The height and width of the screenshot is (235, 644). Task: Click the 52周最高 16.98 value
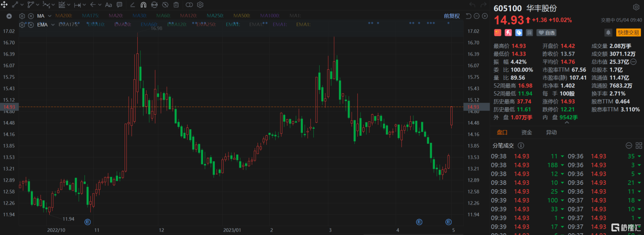coord(525,86)
